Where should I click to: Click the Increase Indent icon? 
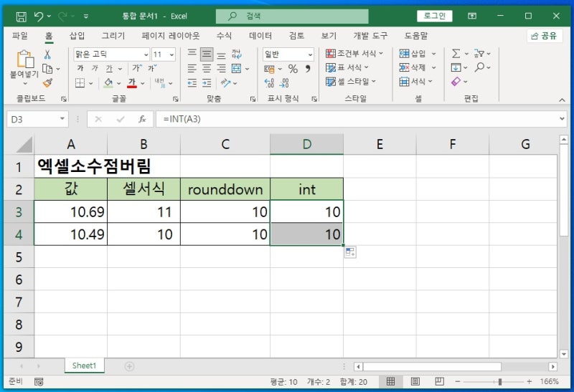click(x=207, y=83)
